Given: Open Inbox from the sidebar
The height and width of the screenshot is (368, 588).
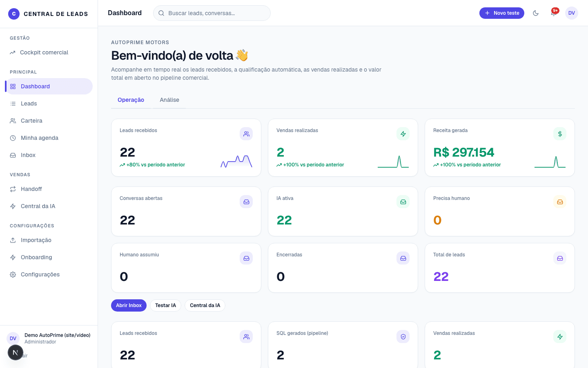Looking at the screenshot, I should tap(49, 155).
